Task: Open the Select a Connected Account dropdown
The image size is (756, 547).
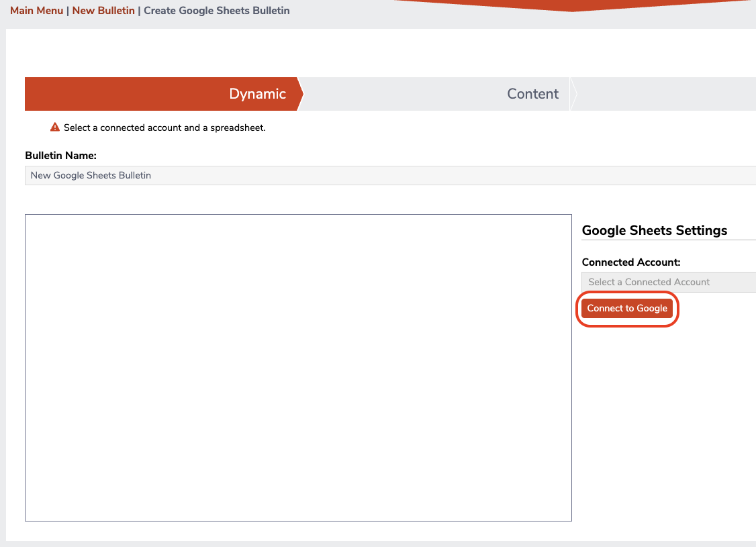Action: pos(669,283)
